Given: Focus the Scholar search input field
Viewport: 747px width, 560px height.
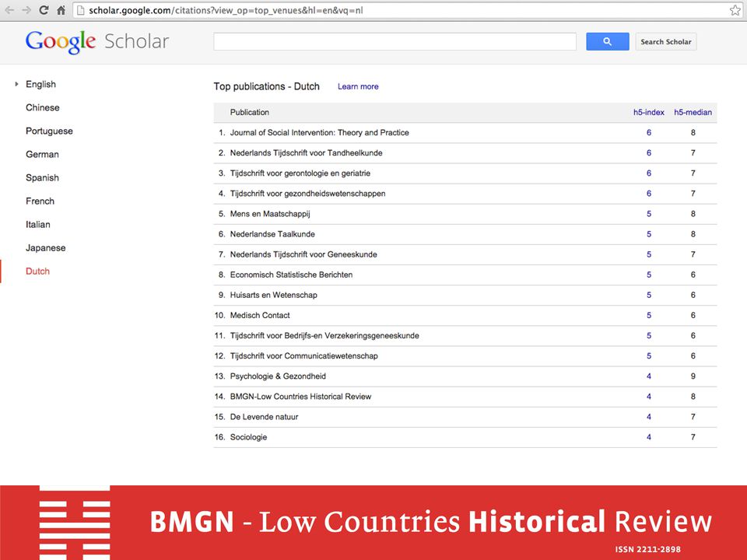Looking at the screenshot, I should point(395,41).
